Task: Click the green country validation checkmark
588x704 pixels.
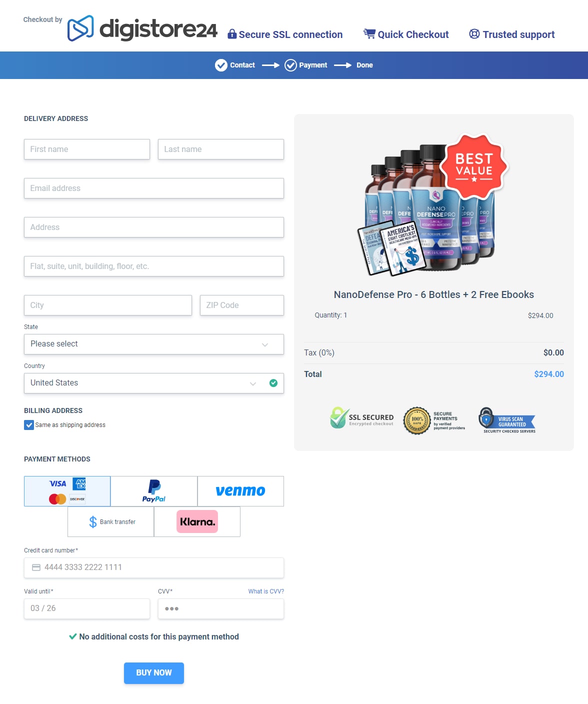Action: click(273, 383)
